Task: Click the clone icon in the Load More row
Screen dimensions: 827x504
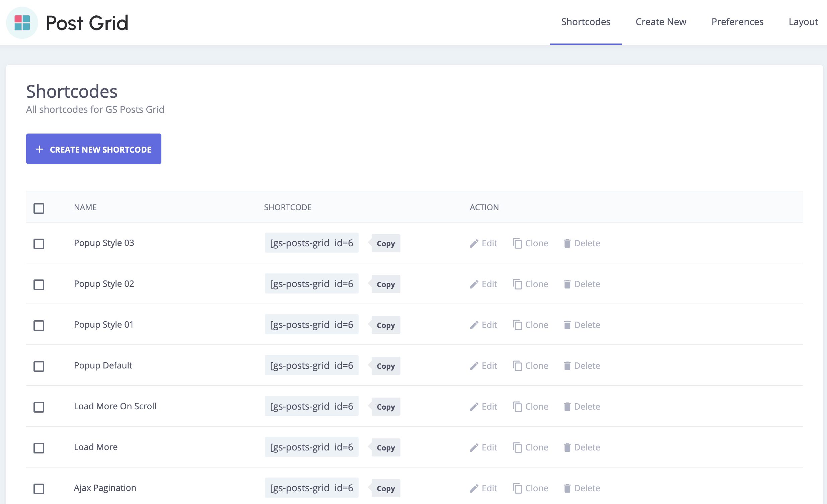Action: (x=517, y=448)
